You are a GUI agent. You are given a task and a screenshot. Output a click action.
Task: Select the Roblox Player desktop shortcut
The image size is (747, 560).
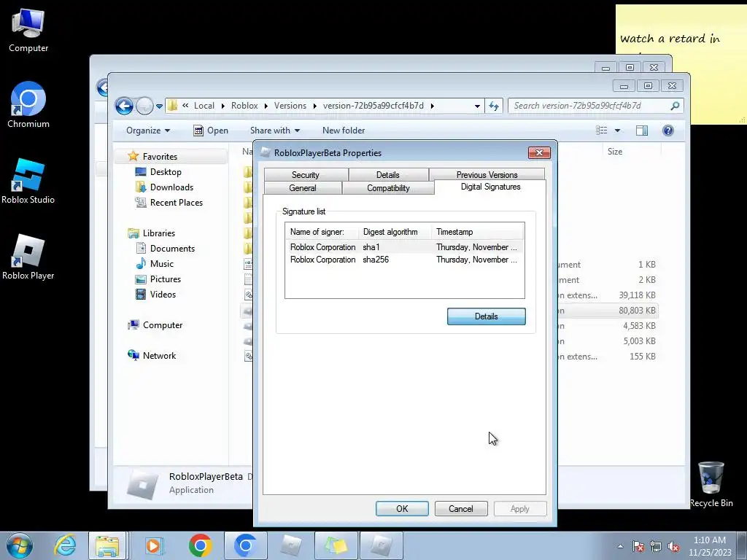28,257
